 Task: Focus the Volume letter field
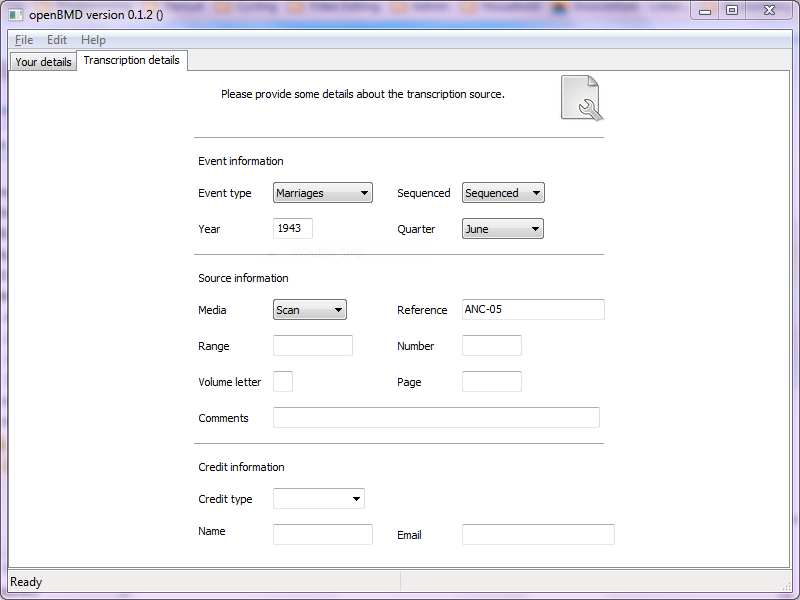(283, 382)
